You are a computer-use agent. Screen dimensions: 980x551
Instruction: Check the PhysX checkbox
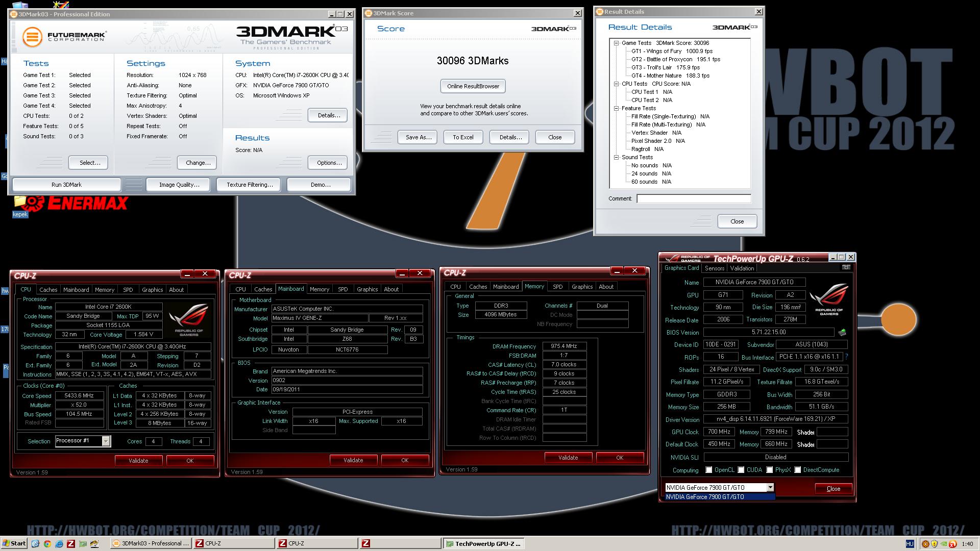click(x=769, y=470)
